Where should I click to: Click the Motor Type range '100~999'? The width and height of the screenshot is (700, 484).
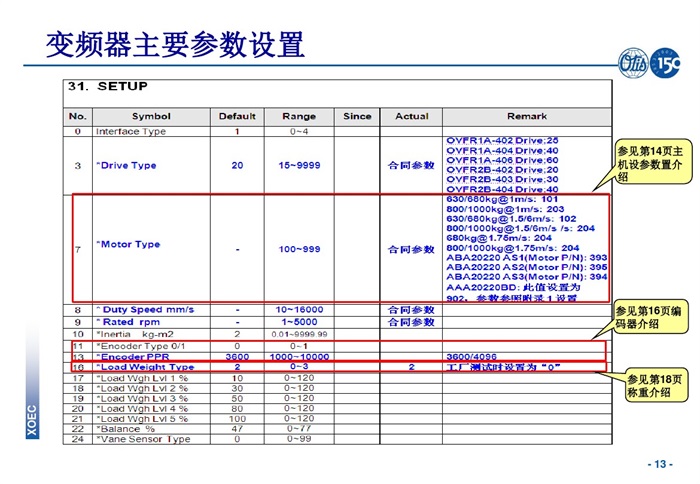(299, 249)
